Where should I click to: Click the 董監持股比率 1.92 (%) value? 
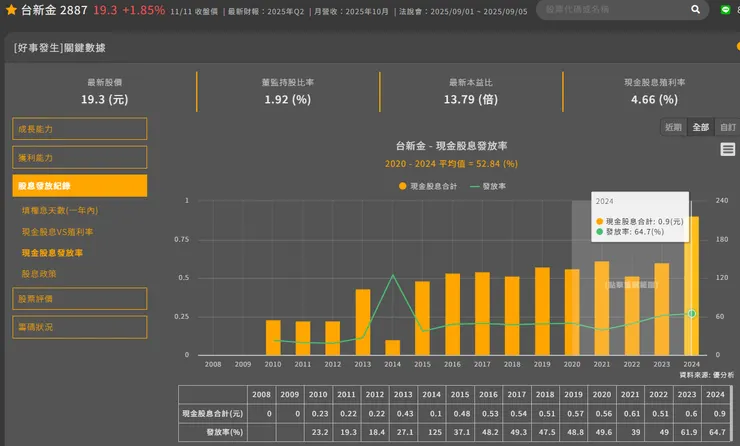(x=287, y=100)
